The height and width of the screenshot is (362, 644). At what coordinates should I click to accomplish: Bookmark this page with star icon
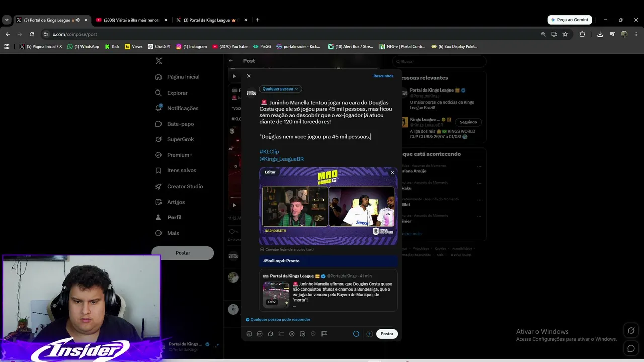565,34
